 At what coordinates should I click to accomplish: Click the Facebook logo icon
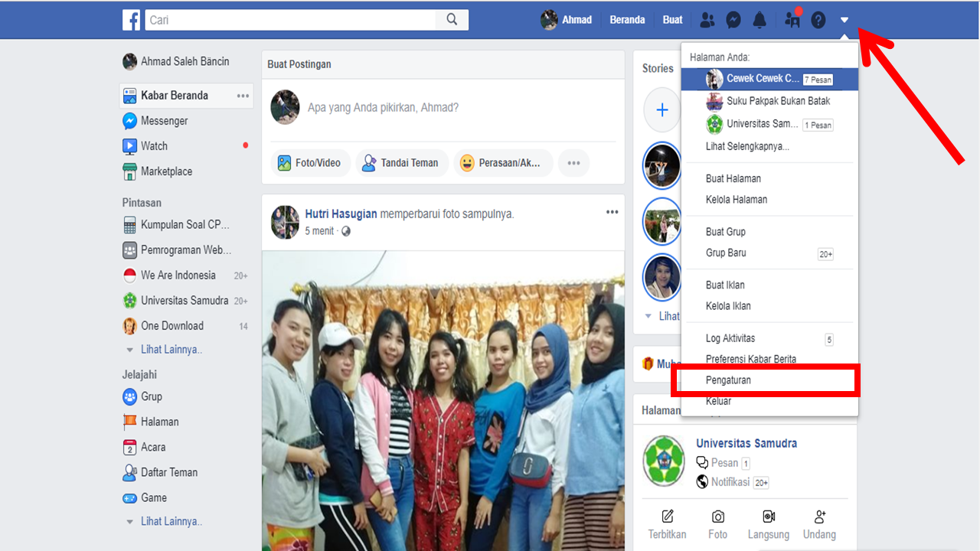(x=131, y=20)
